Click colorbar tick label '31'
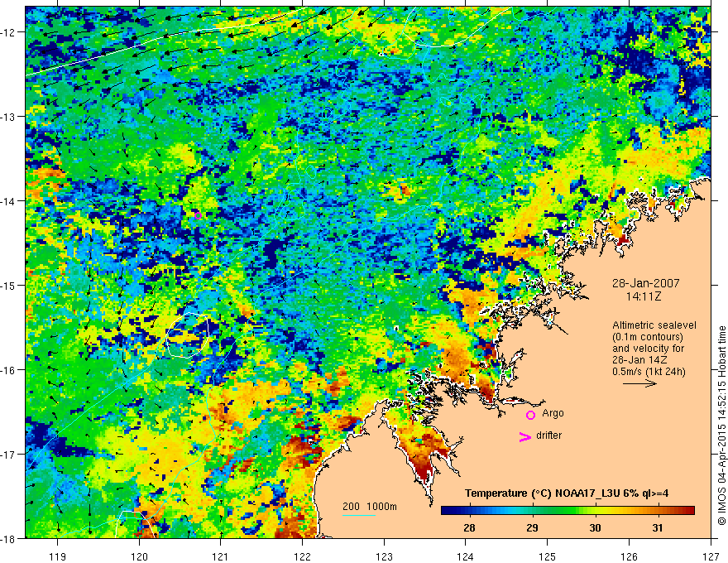The image size is (728, 563). click(x=657, y=527)
